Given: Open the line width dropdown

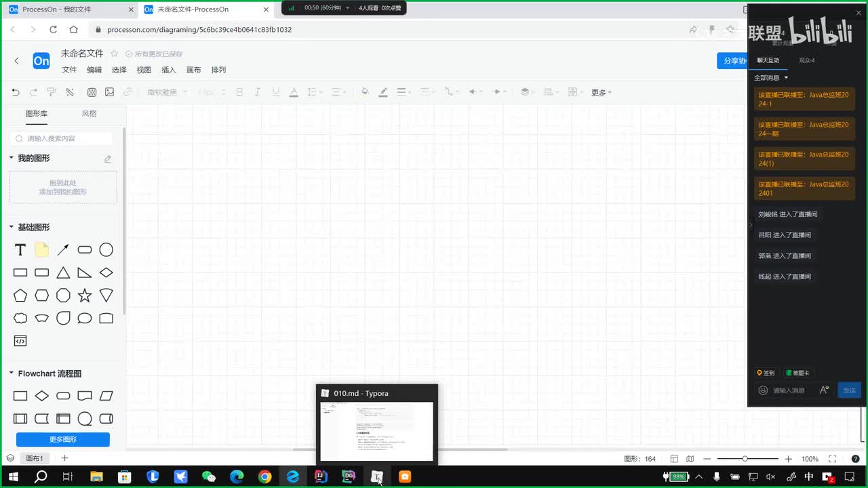Looking at the screenshot, I should 403,92.
